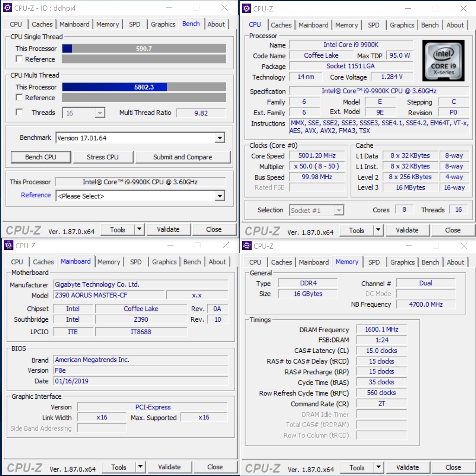Click the BIOS version 'F8e'

(141, 370)
